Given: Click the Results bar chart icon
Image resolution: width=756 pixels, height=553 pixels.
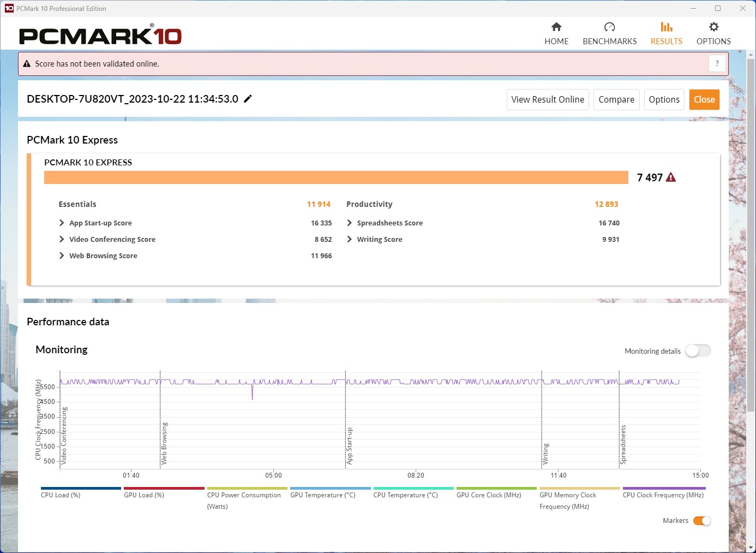Looking at the screenshot, I should pyautogui.click(x=666, y=27).
